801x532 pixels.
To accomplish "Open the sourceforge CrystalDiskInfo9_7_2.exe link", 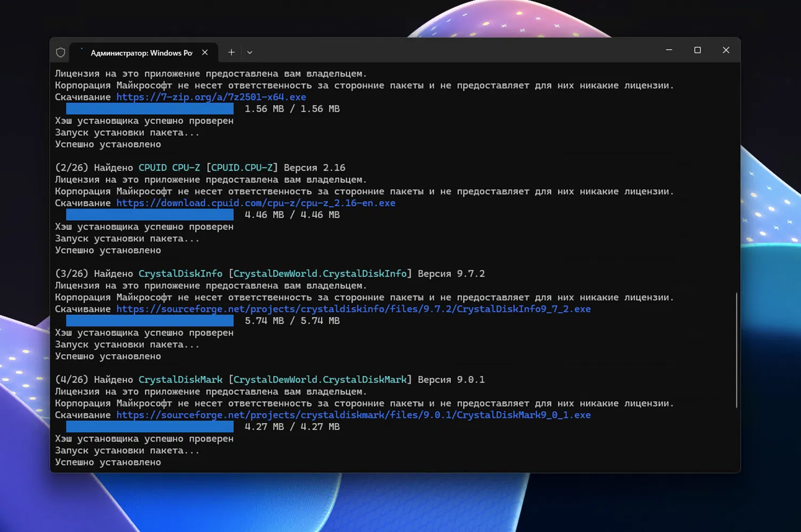I will (x=354, y=309).
